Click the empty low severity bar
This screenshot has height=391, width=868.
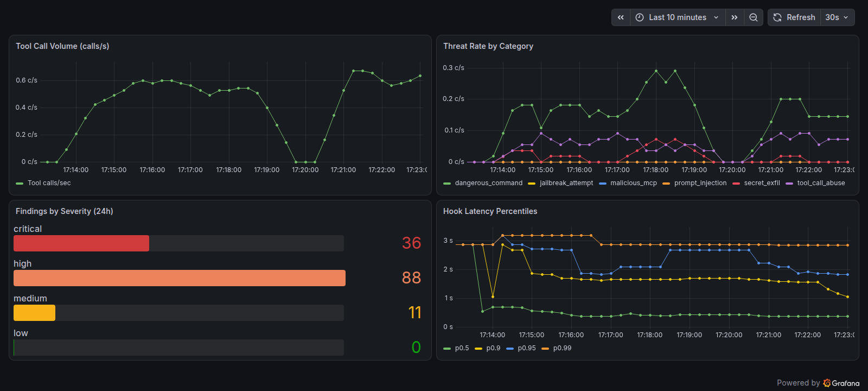click(x=178, y=348)
